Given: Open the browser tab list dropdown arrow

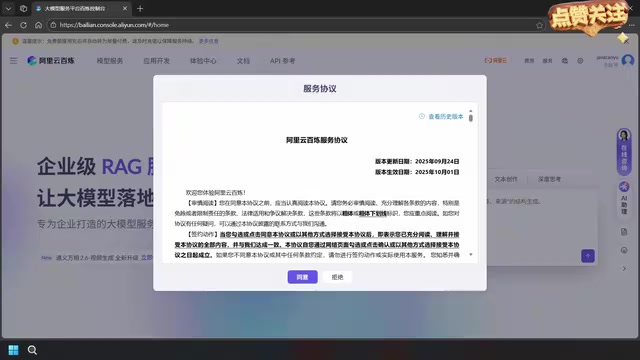Looking at the screenshot, I should pos(8,8).
